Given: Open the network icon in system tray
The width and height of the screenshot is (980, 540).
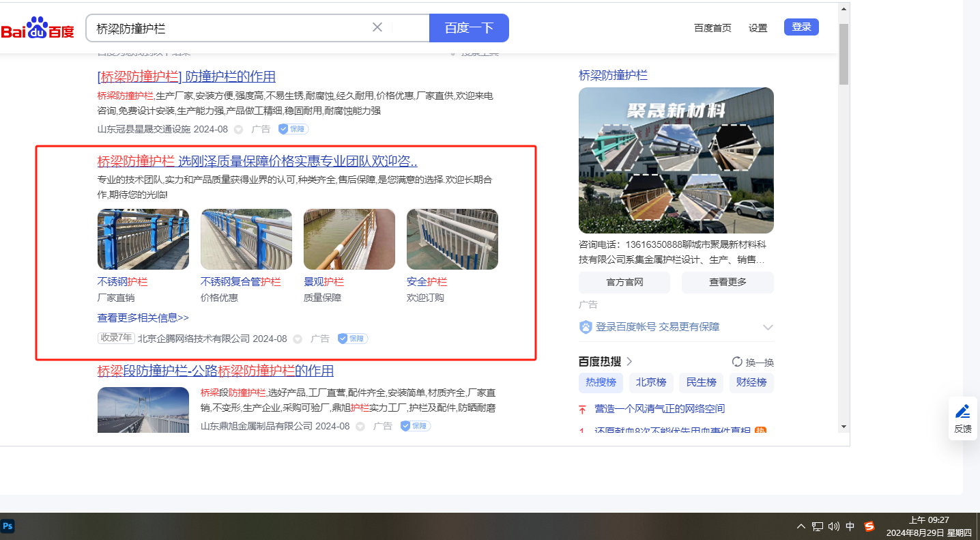Looking at the screenshot, I should (x=818, y=526).
